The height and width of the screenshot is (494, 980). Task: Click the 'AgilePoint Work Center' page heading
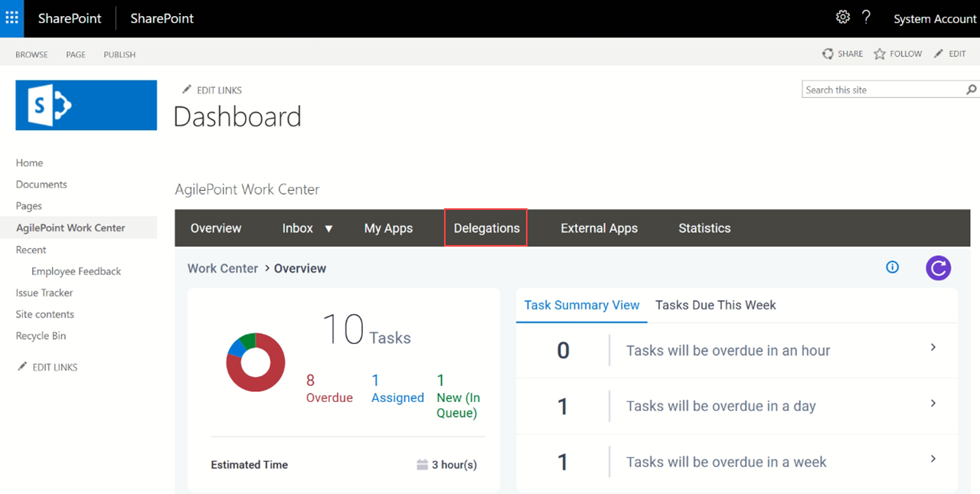point(247,189)
